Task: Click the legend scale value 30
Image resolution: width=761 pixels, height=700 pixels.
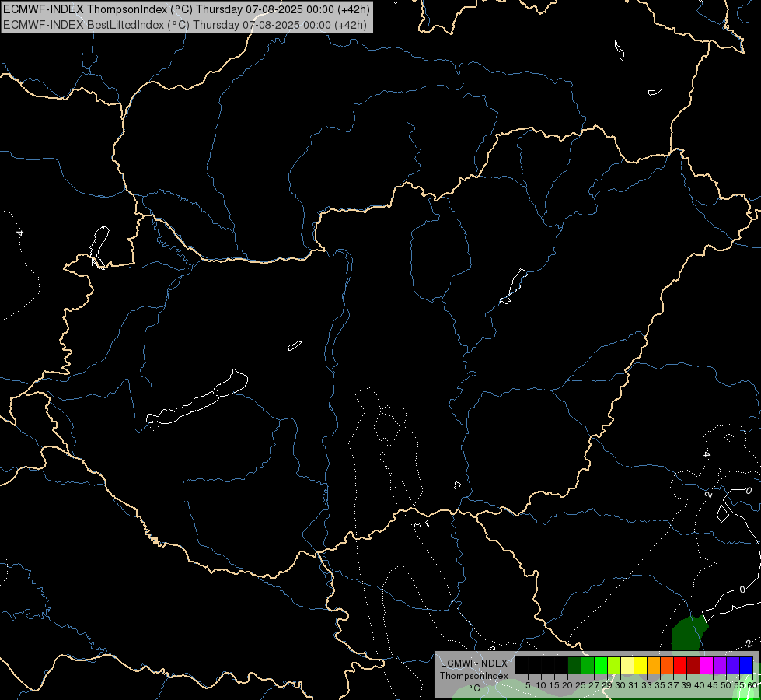Action: (620, 685)
